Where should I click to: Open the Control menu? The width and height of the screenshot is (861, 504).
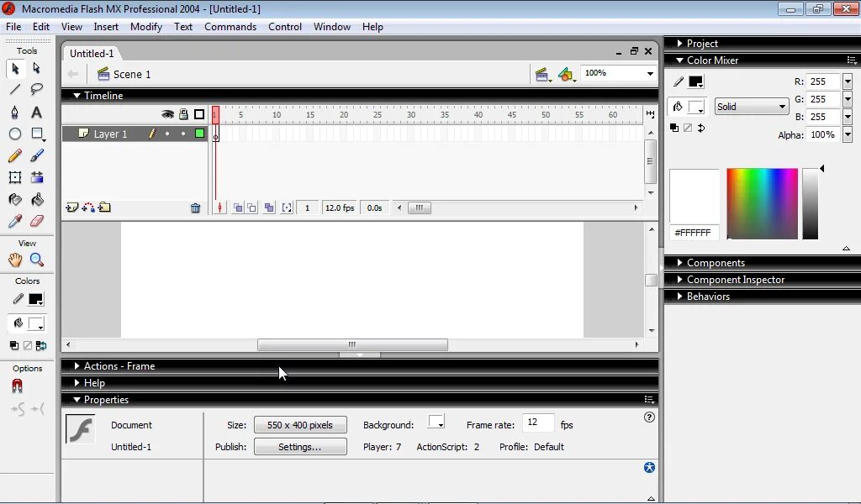click(285, 27)
